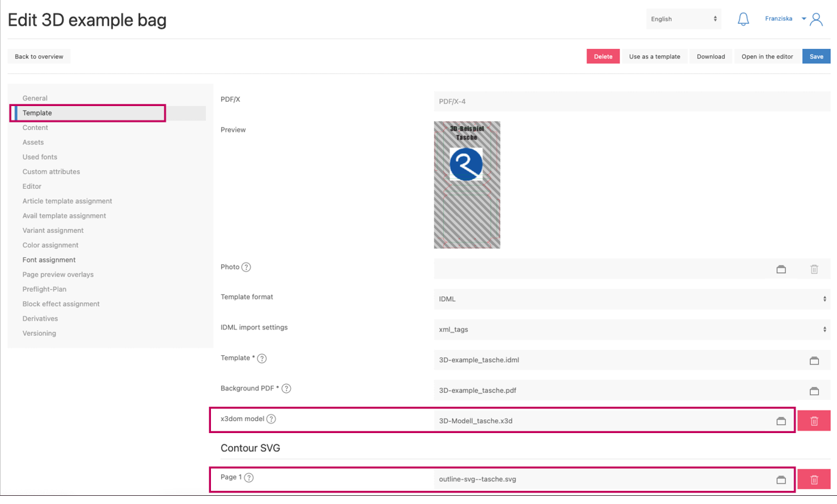Image resolution: width=837 pixels, height=504 pixels.
Task: Expand the Template format dropdown
Action: click(631, 299)
